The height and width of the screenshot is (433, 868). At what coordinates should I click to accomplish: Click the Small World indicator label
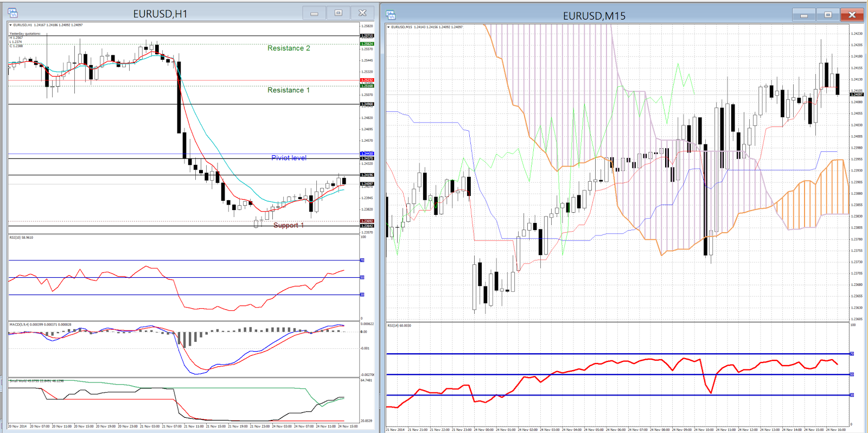point(36,381)
